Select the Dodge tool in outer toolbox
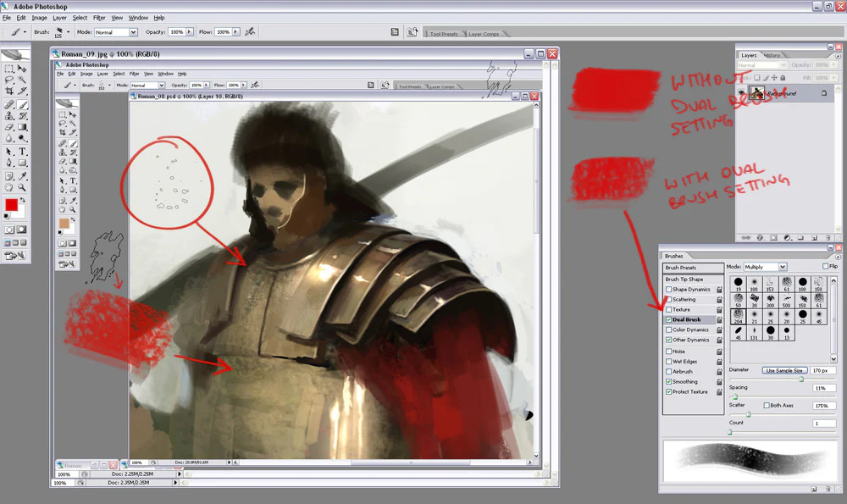 pos(22,138)
